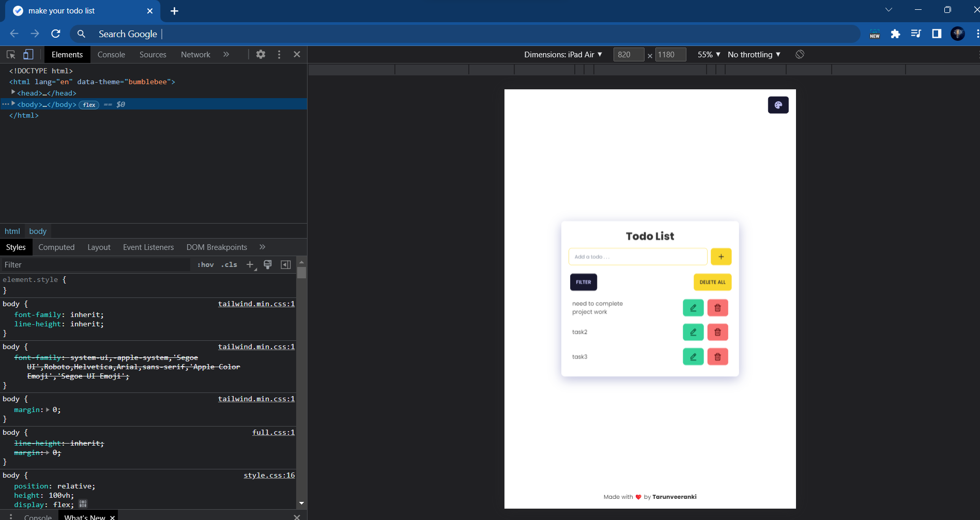Open the Tarunveeranki author link
Viewport: 980px width, 520px height.
[675, 497]
